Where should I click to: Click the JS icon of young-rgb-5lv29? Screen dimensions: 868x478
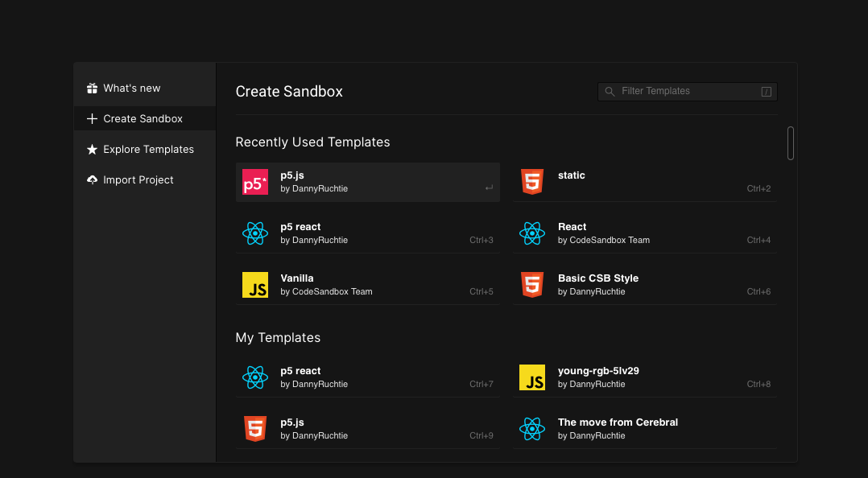click(x=532, y=377)
